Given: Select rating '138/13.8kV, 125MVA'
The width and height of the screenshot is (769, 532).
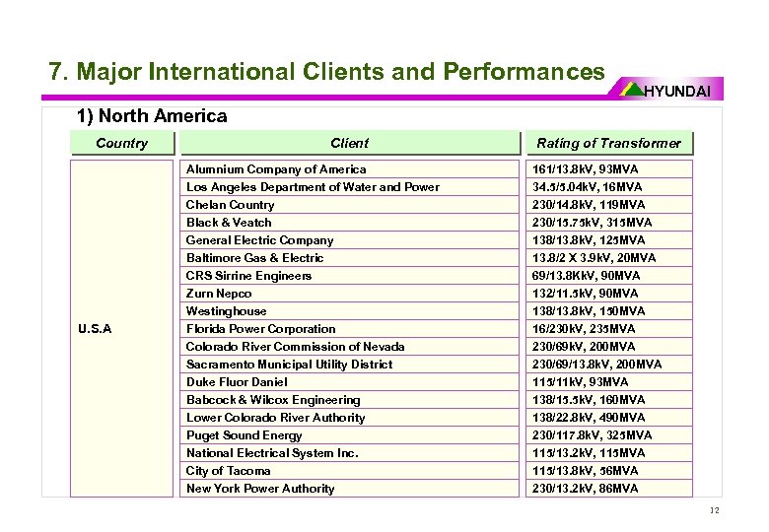Looking at the screenshot, I should click(609, 239).
